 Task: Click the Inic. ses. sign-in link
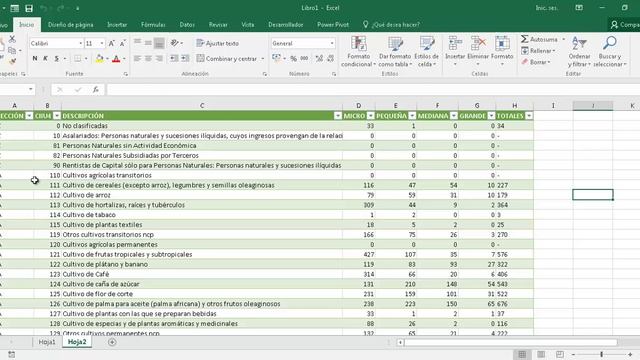547,8
